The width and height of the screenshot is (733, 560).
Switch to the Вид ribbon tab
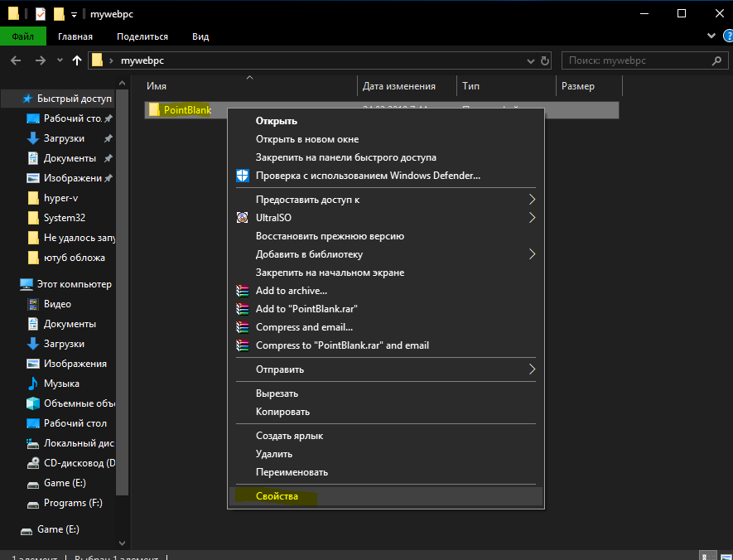[200, 36]
